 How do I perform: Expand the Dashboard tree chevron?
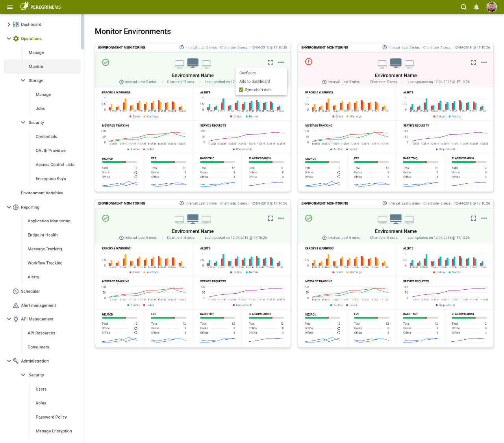coord(9,24)
